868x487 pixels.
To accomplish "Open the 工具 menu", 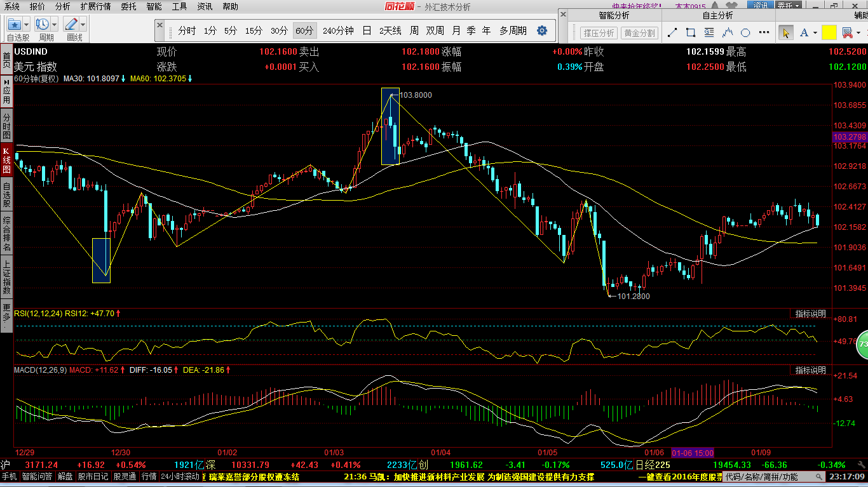I will click(x=179, y=6).
